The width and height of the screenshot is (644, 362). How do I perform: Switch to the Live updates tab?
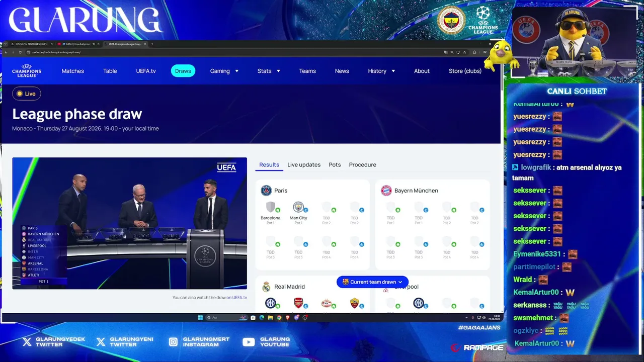tap(304, 165)
